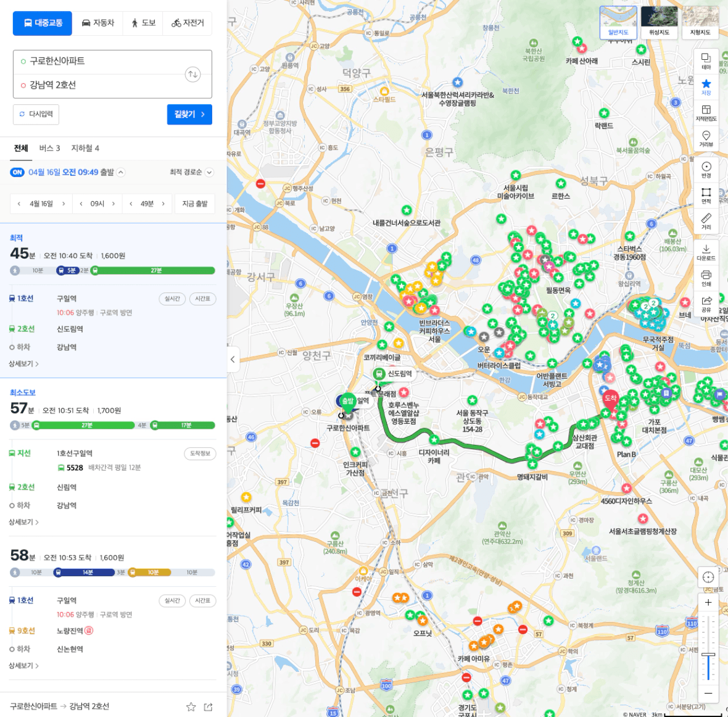Download the map (다운로드)
This screenshot has width=728, height=717.
coord(706,252)
